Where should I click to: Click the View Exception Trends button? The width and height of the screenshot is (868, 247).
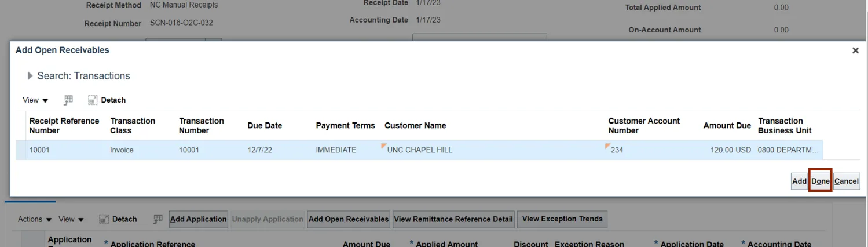(562, 219)
